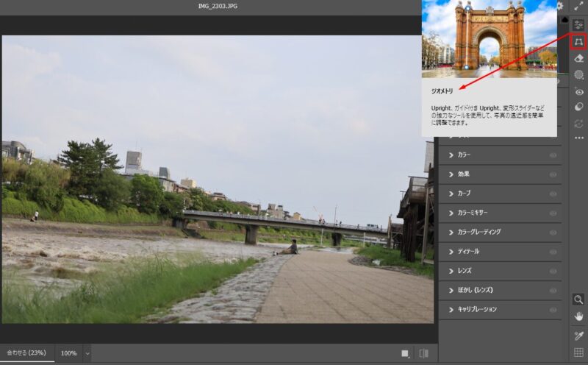Select the Zoom magnifier tool

pyautogui.click(x=578, y=300)
